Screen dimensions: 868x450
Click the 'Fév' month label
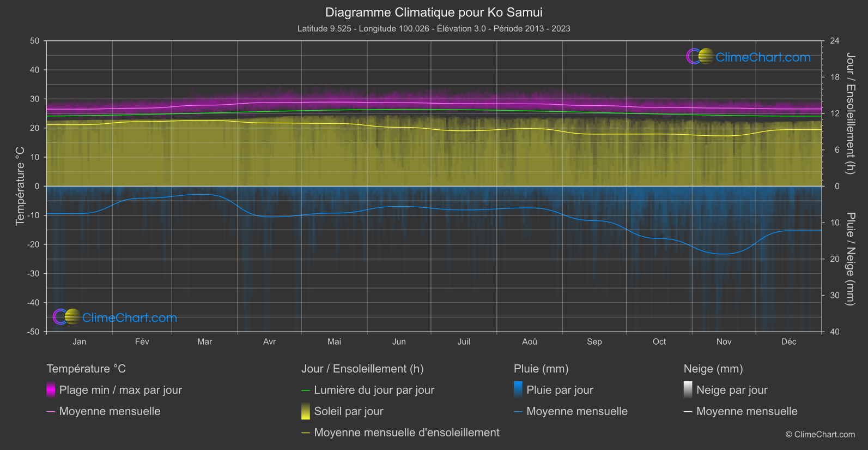pyautogui.click(x=142, y=341)
